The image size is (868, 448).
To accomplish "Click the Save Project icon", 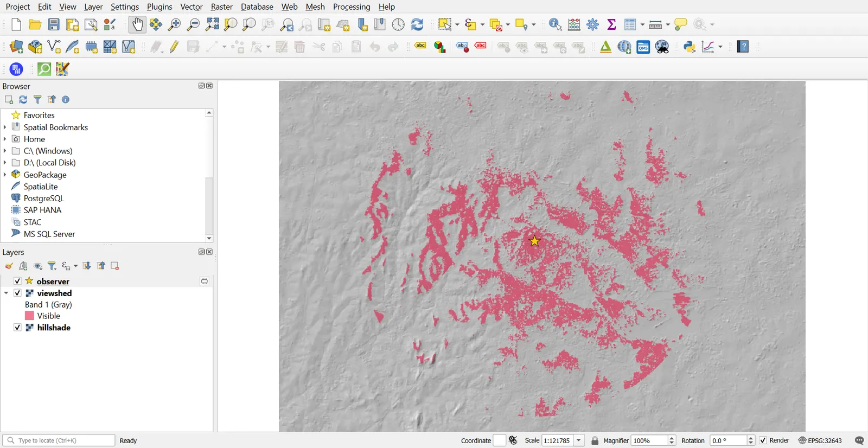I will coord(54,24).
